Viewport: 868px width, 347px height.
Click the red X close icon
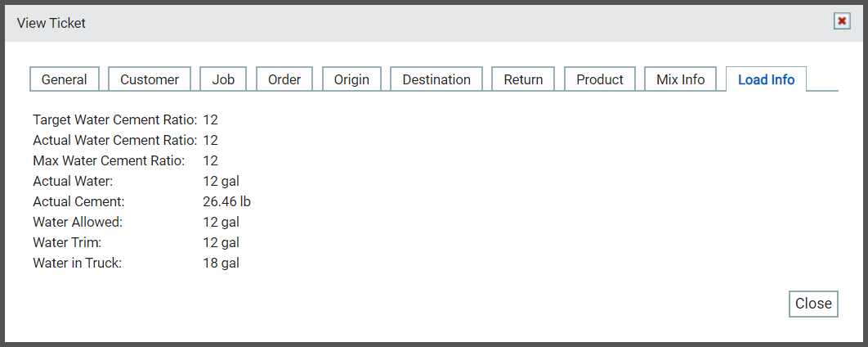[x=842, y=21]
